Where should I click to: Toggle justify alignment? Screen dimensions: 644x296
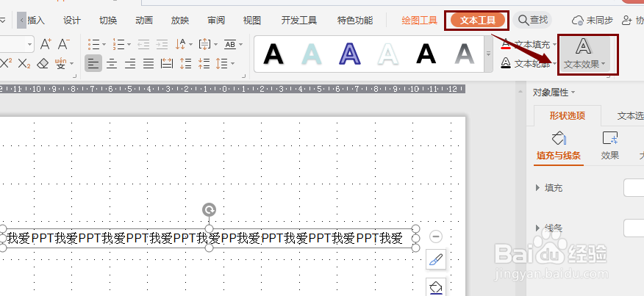coord(149,64)
